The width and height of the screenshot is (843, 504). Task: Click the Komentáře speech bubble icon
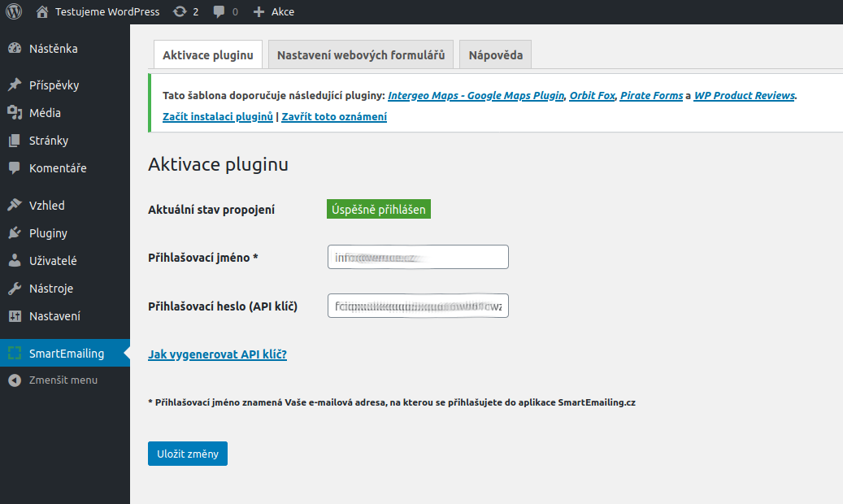coord(15,167)
